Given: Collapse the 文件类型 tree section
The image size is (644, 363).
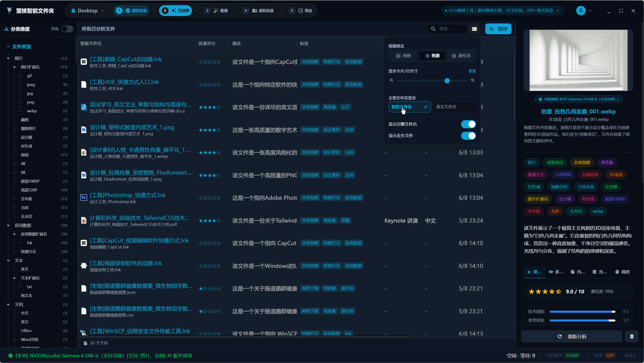Looking at the screenshot, I should click(8, 46).
